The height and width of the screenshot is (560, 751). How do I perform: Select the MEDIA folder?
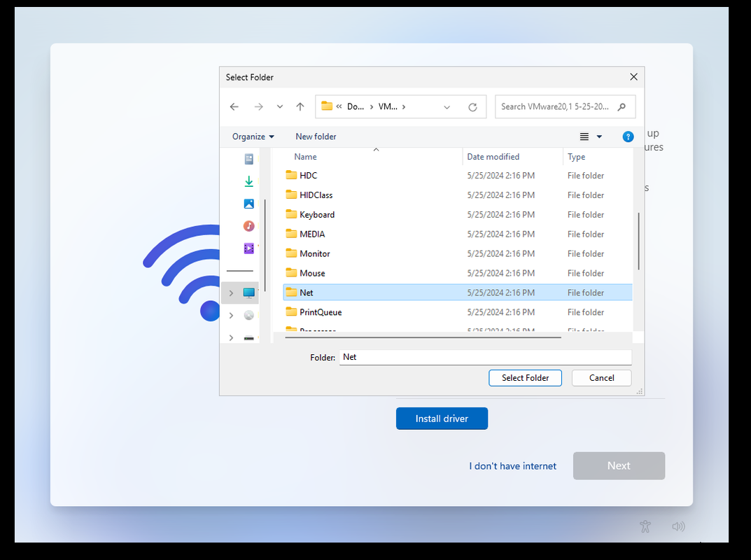pos(312,234)
